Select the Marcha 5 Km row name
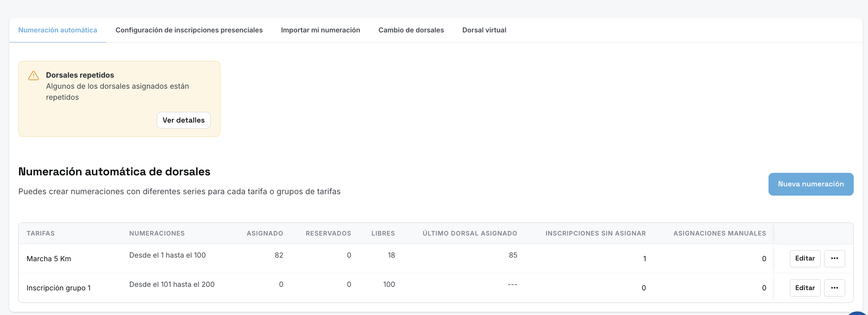Viewport: 868px width, 315px height. click(49, 259)
